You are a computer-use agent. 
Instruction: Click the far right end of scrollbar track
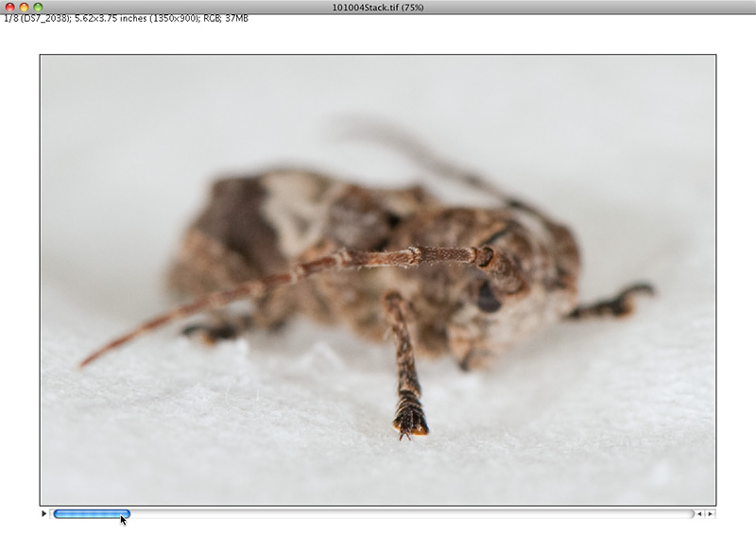(x=684, y=514)
